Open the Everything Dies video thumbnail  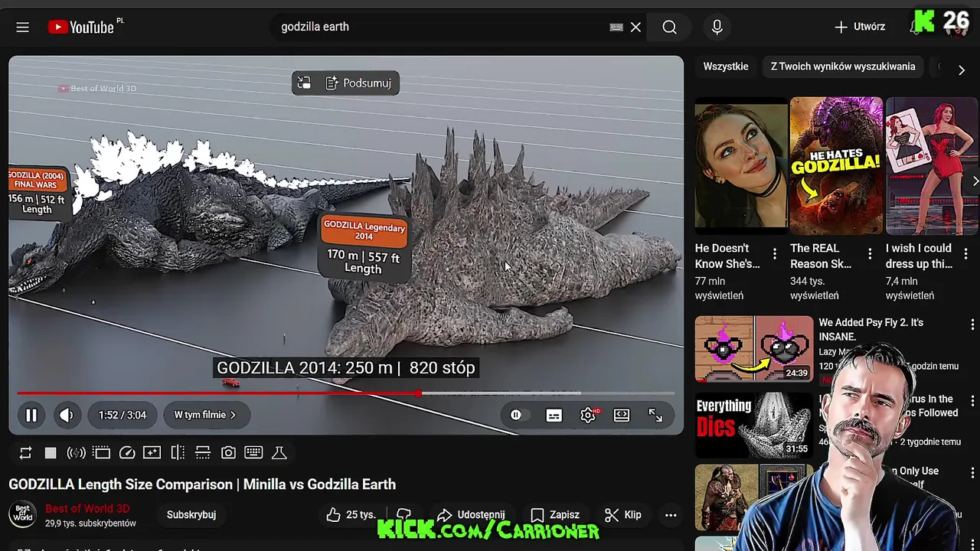(x=754, y=425)
